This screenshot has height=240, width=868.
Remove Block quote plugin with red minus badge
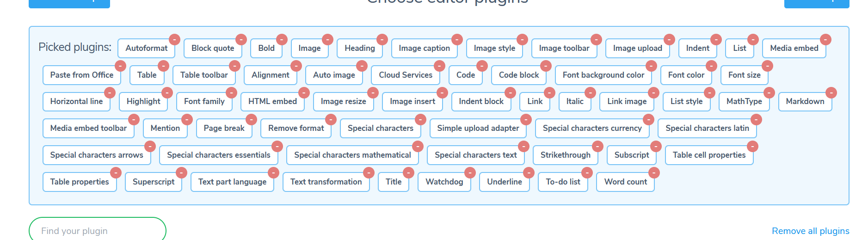tap(241, 39)
